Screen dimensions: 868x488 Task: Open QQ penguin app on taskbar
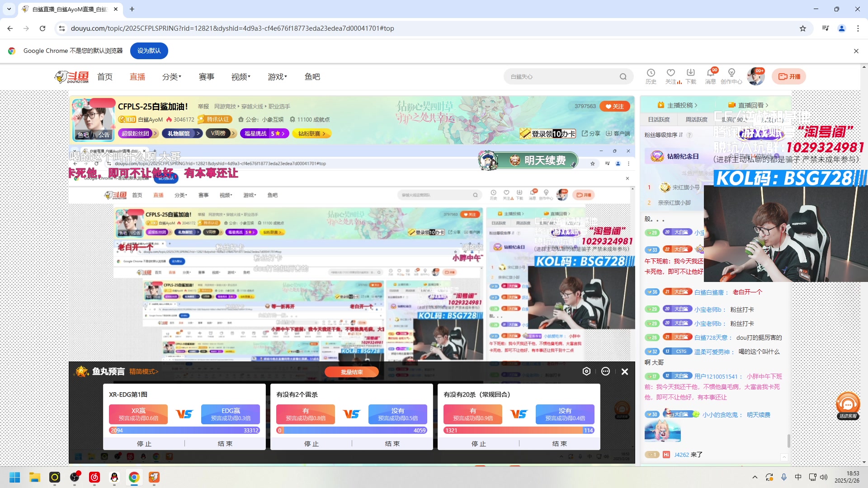(x=114, y=477)
